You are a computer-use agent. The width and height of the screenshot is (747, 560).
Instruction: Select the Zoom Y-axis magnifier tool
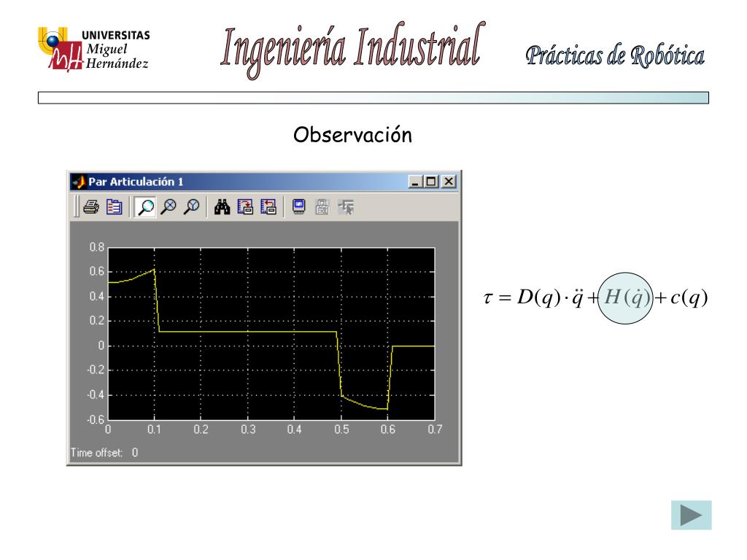click(x=192, y=207)
